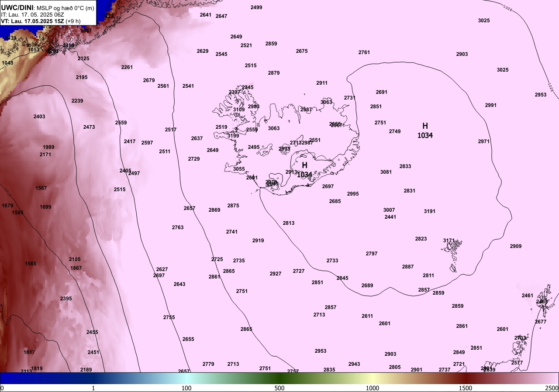Click the value 3171 over the Faroe Islands
This screenshot has height=392, width=559.
pos(449,241)
